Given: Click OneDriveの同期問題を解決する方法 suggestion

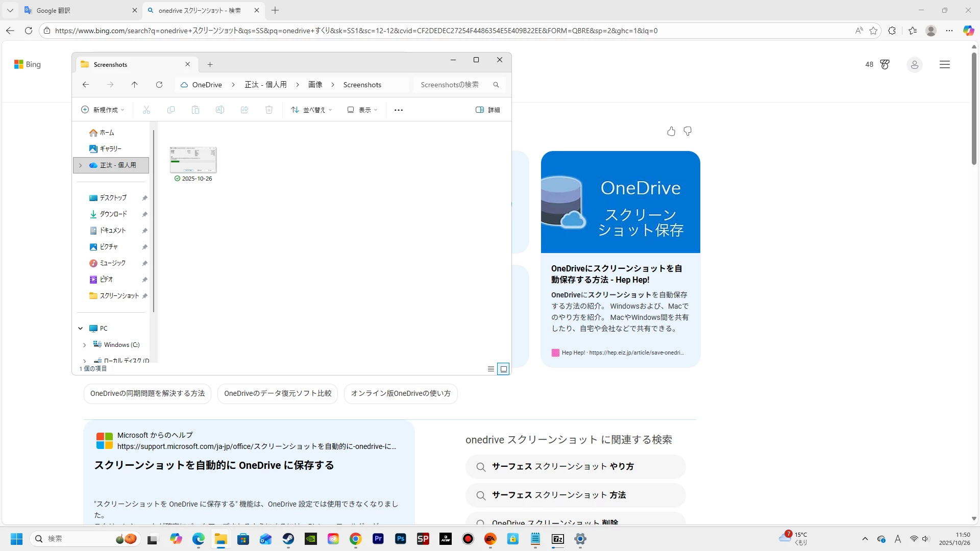Looking at the screenshot, I should (147, 393).
